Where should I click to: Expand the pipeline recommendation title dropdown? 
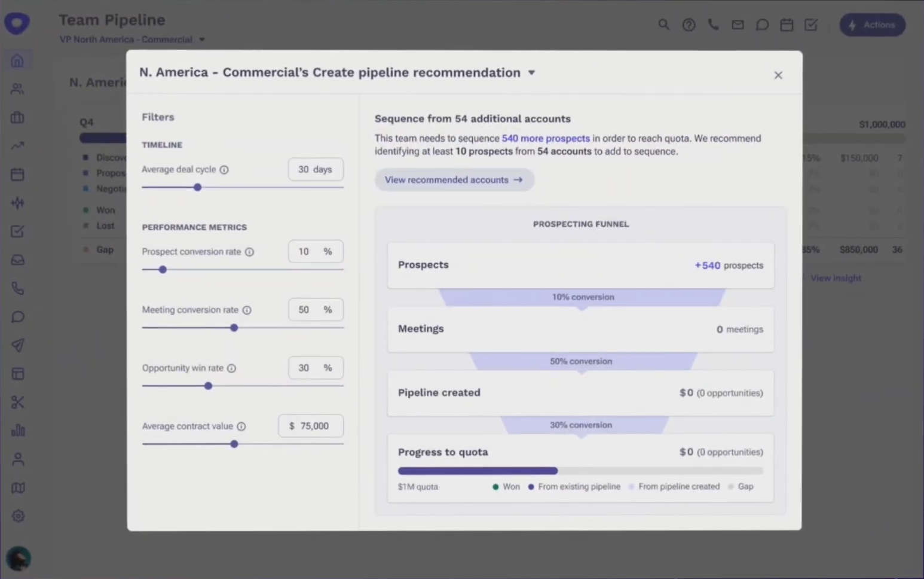(x=531, y=73)
